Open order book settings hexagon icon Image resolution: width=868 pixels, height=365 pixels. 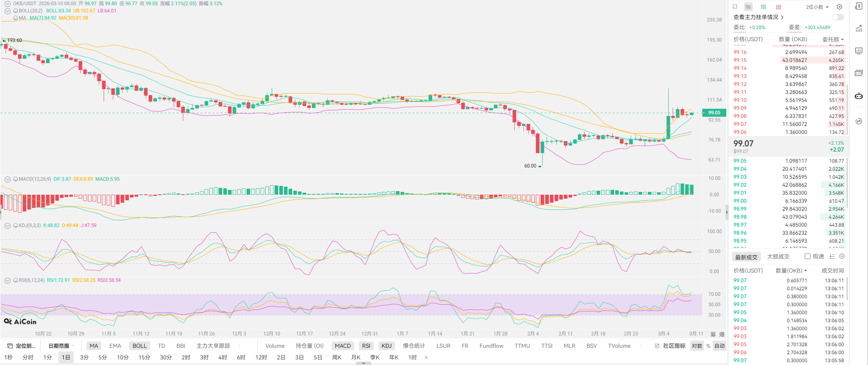tap(840, 7)
